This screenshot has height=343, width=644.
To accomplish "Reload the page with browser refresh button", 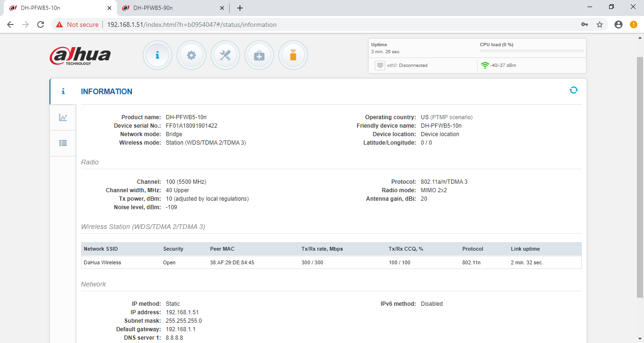I will point(41,24).
